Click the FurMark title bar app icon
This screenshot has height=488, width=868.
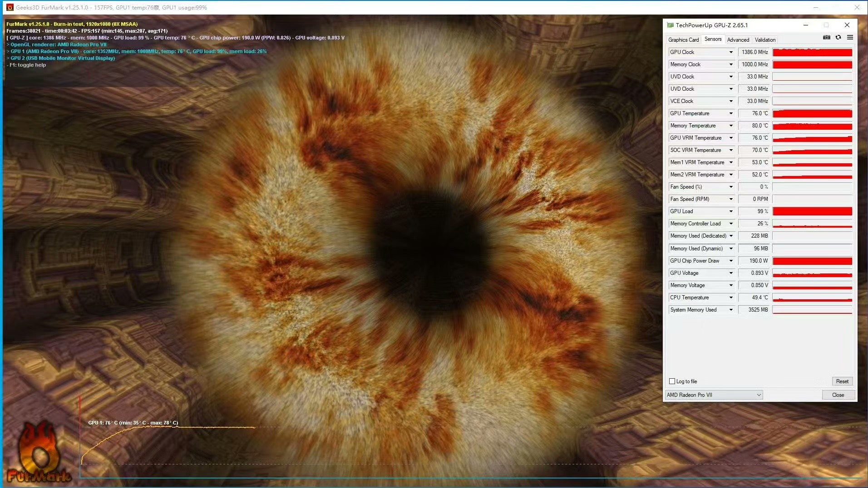[x=10, y=7]
